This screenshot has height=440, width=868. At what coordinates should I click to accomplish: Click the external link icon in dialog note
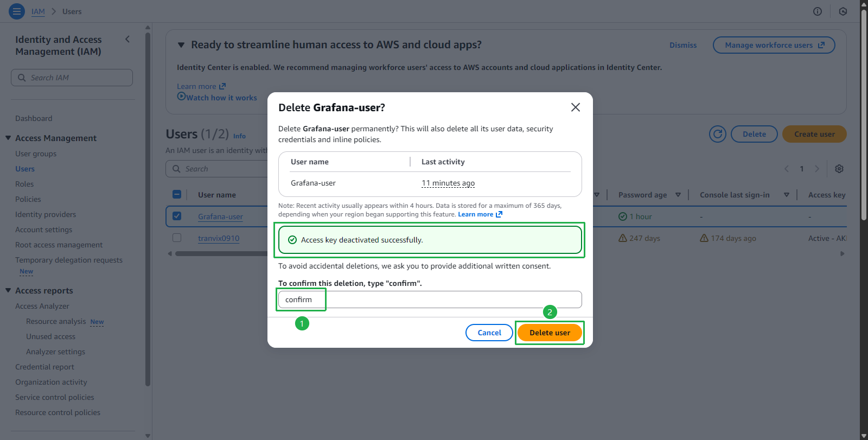pyautogui.click(x=499, y=214)
